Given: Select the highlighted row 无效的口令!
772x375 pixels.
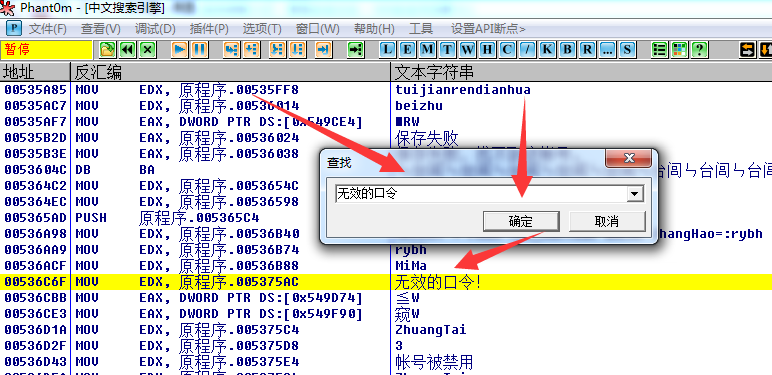Looking at the screenshot, I should [x=386, y=282].
